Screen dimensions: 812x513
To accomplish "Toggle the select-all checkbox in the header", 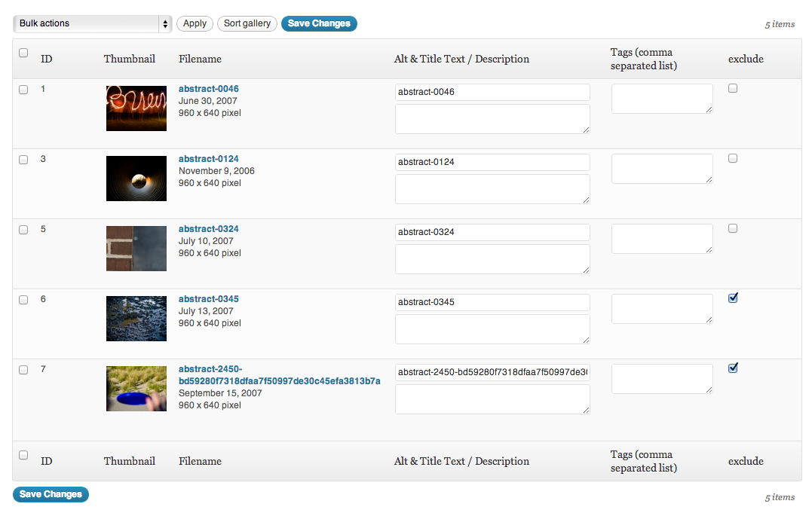I will [23, 53].
